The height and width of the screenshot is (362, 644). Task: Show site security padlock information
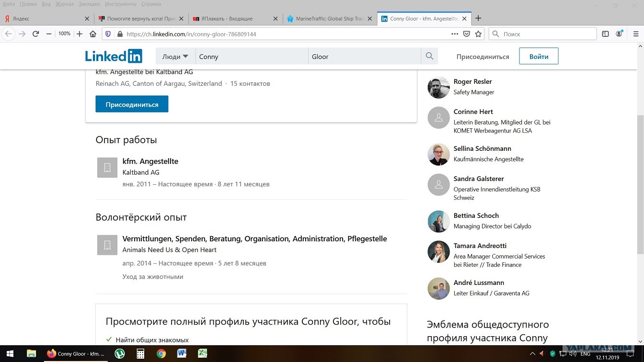[120, 34]
